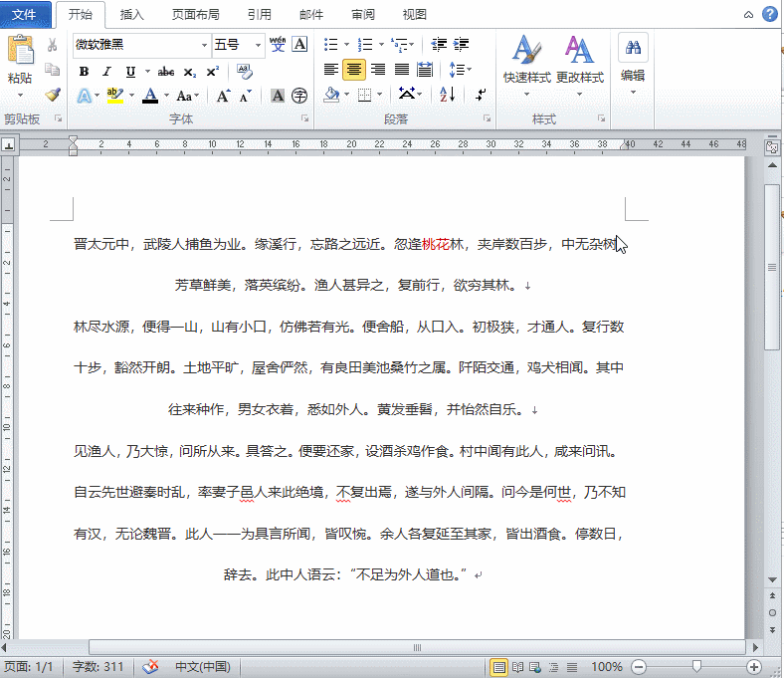Apply strikethrough formatting to text
The image size is (784, 678).
pyautogui.click(x=166, y=72)
